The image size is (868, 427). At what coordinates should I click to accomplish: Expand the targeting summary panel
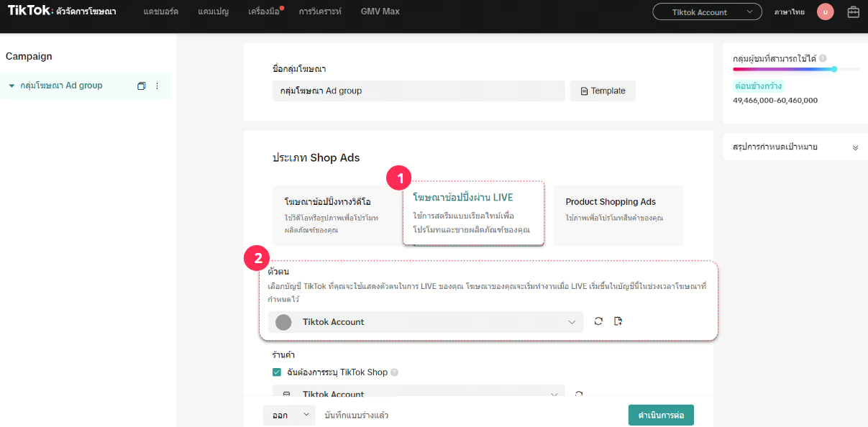pyautogui.click(x=855, y=147)
